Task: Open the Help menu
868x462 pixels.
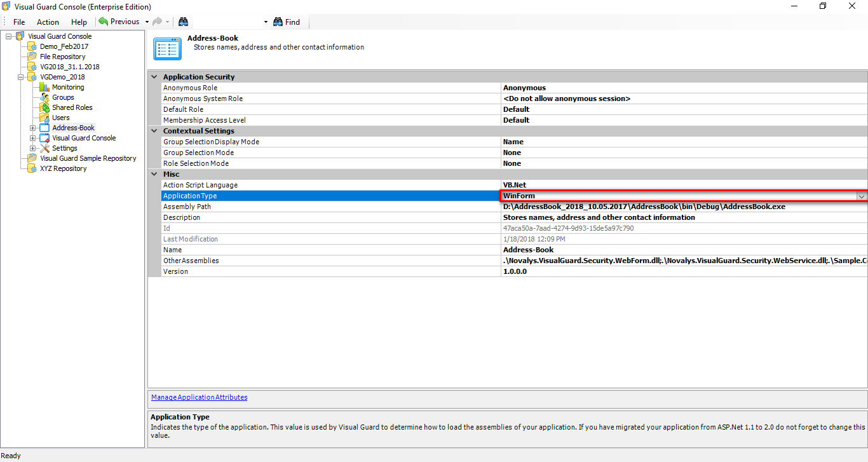Action: point(79,22)
